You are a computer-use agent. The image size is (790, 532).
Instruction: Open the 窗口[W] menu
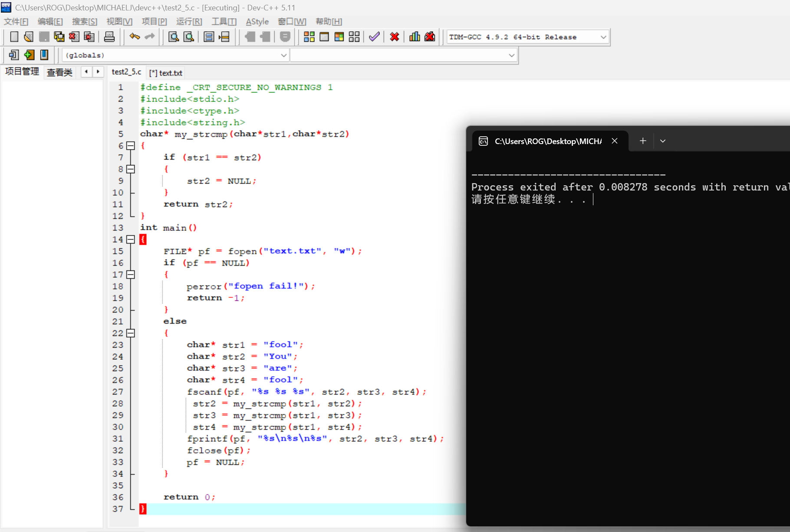pos(292,22)
